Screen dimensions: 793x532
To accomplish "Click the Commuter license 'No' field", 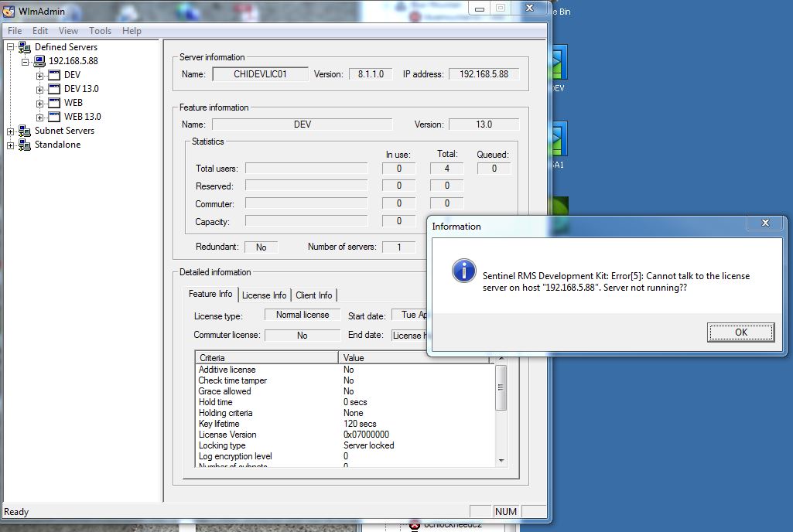I will pyautogui.click(x=303, y=336).
